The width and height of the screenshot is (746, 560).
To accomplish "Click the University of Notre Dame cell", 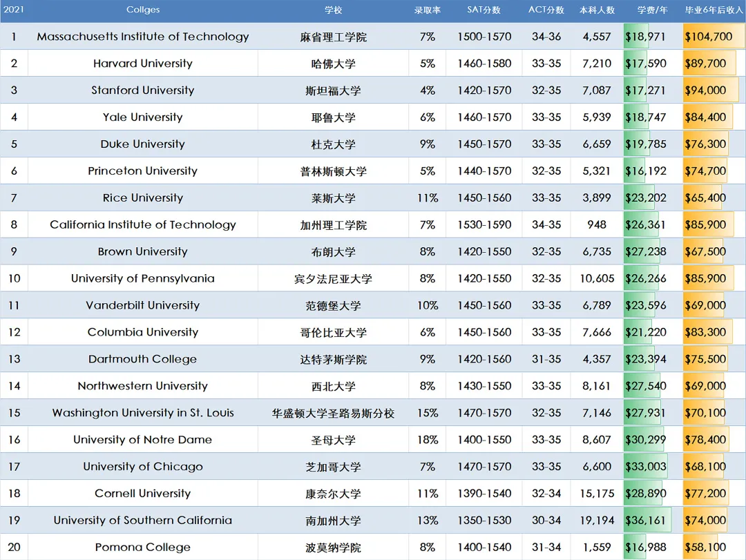I will [x=143, y=440].
